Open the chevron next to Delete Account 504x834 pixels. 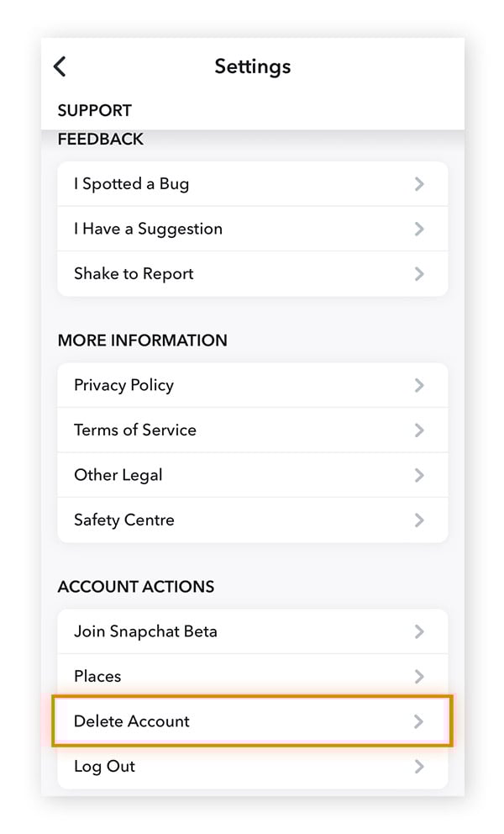[x=418, y=721]
